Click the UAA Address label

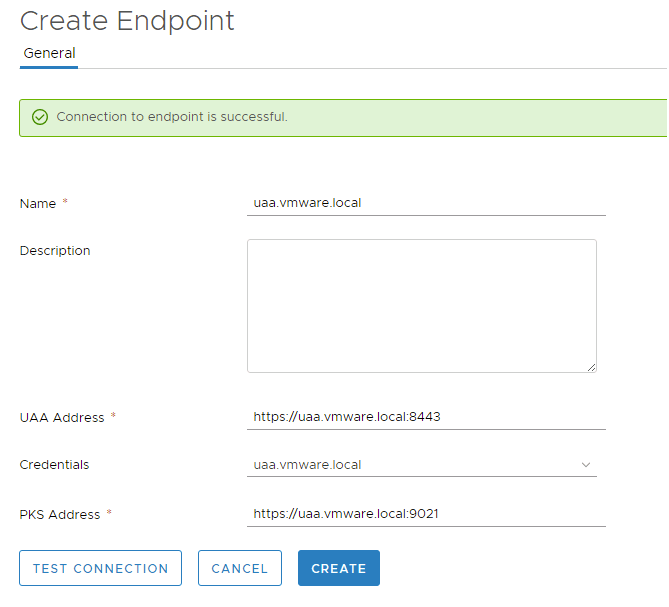pos(62,417)
